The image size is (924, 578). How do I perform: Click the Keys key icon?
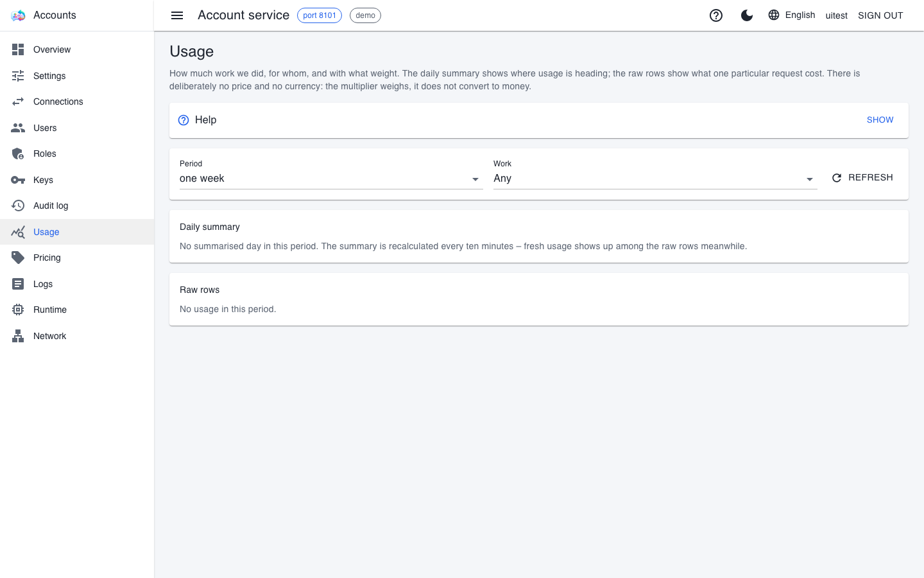click(18, 180)
